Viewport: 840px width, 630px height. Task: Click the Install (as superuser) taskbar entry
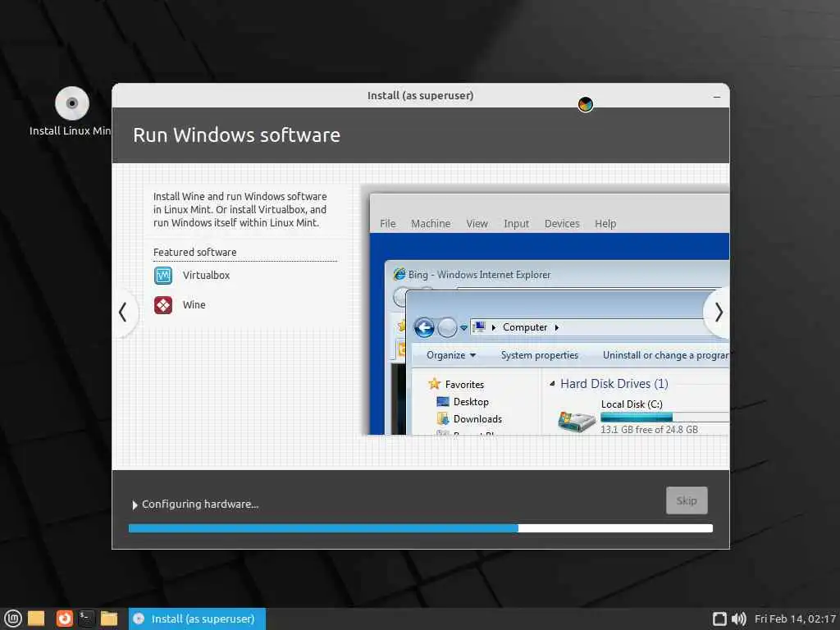[x=197, y=619]
